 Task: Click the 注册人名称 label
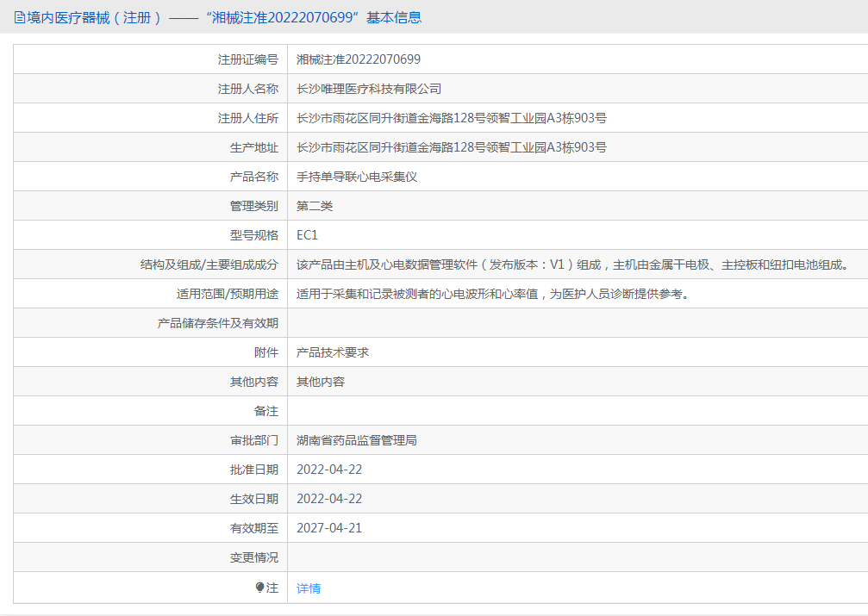[248, 89]
